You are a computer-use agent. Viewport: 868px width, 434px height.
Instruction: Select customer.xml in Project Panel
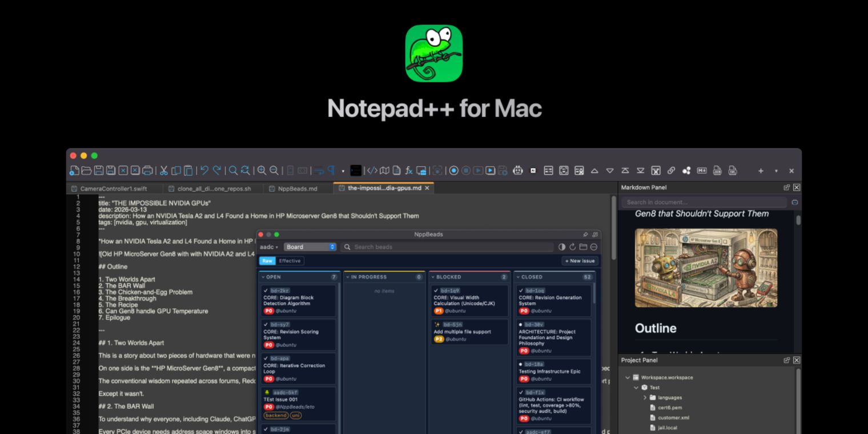coord(673,417)
